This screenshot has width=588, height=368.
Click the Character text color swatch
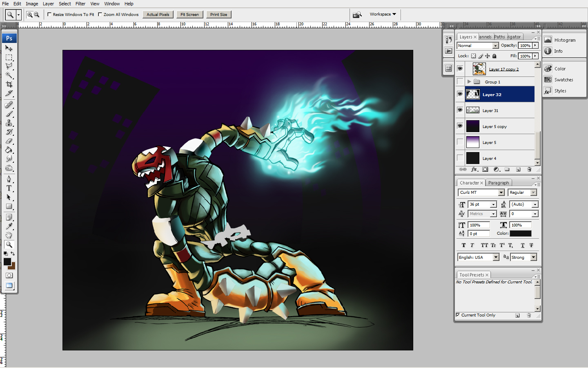[x=520, y=233]
